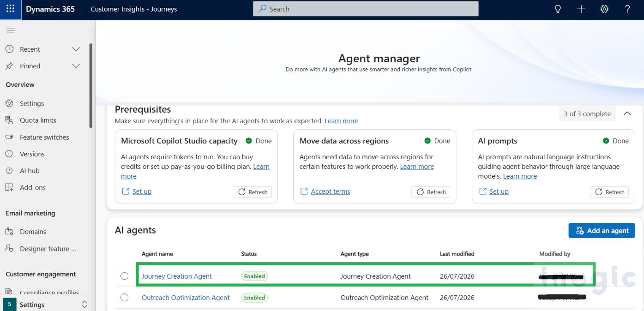Open AI hub in sidebar
This screenshot has width=644, height=311.
(30, 171)
